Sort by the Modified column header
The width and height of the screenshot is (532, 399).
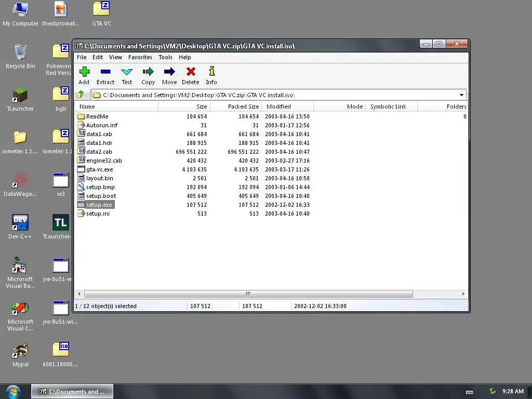coord(288,107)
